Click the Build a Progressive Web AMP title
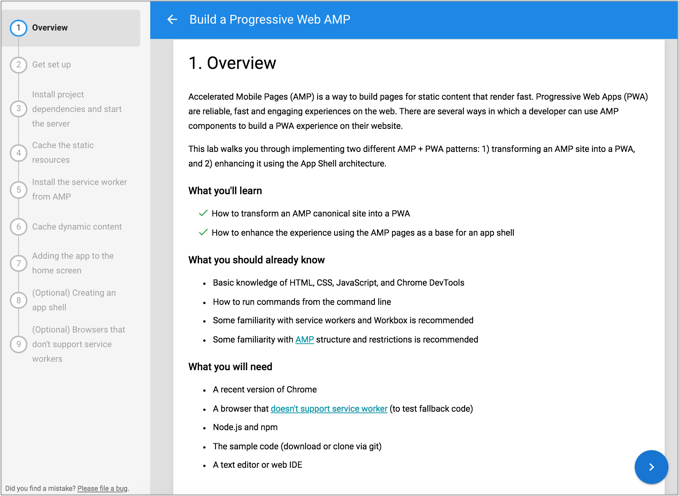The image size is (679, 496). pos(269,19)
